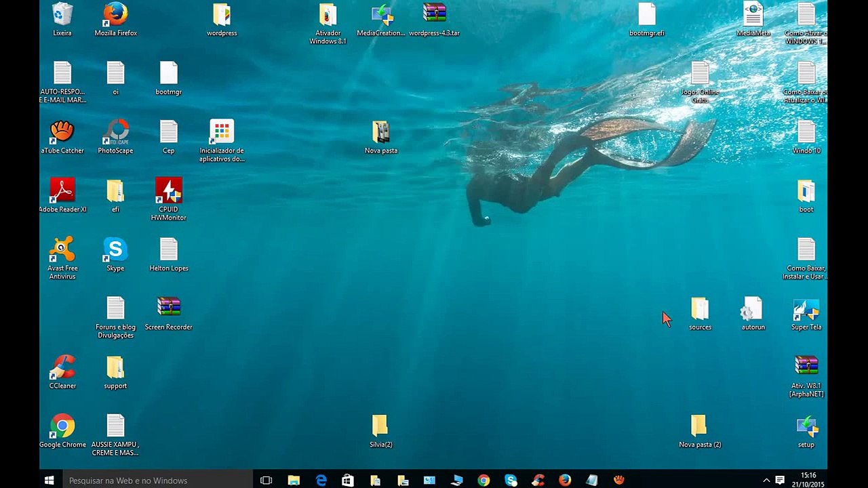Open the taskbar clock showing 15:16

click(808, 480)
